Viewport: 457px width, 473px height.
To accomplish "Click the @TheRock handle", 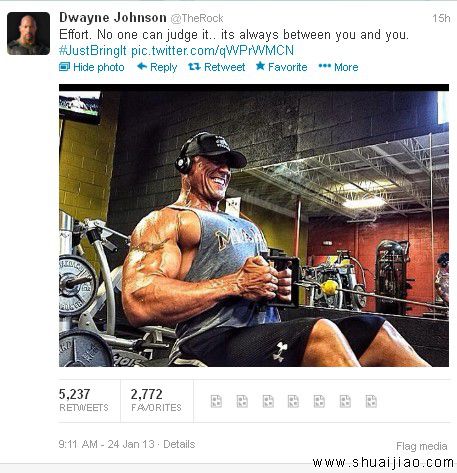I will 197,18.
